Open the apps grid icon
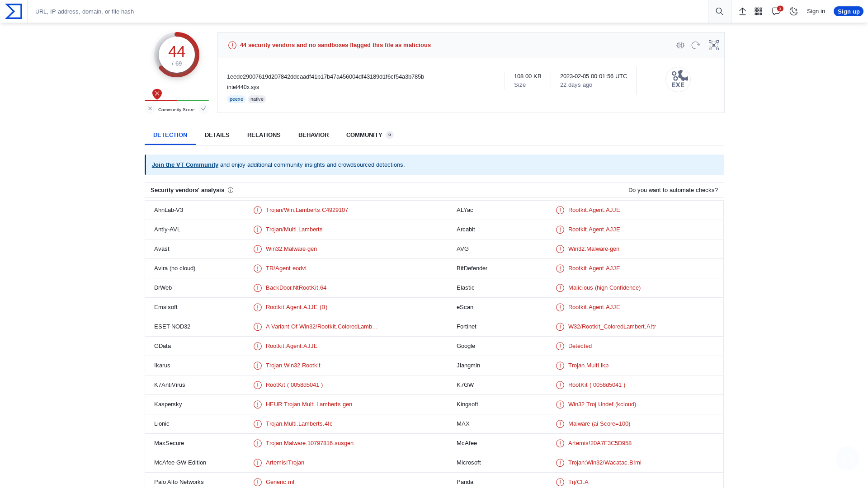 click(759, 11)
